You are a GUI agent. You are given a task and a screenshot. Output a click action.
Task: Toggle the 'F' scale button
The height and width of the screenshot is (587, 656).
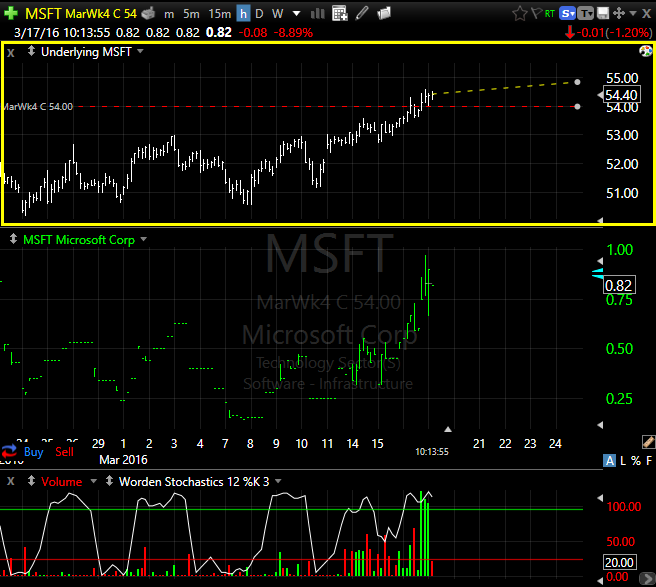point(649,461)
